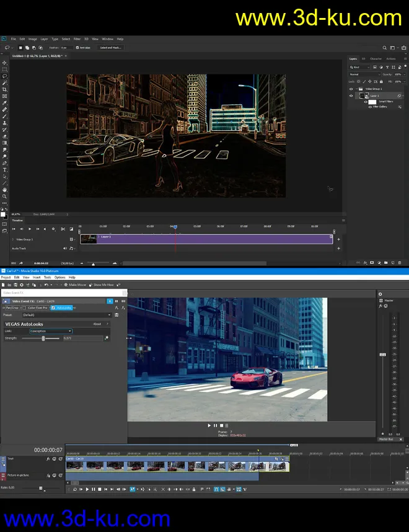Select the Eraser tool

(x=5, y=136)
